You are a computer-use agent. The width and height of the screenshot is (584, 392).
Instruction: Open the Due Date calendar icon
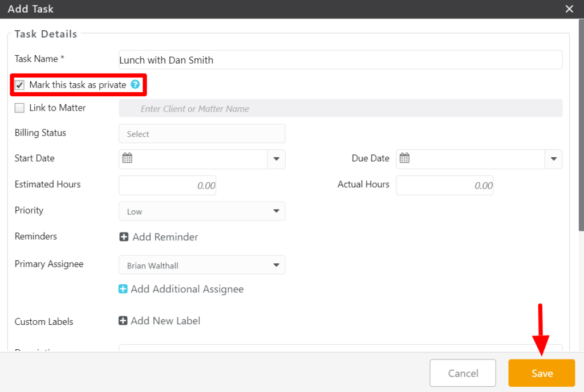click(x=404, y=159)
